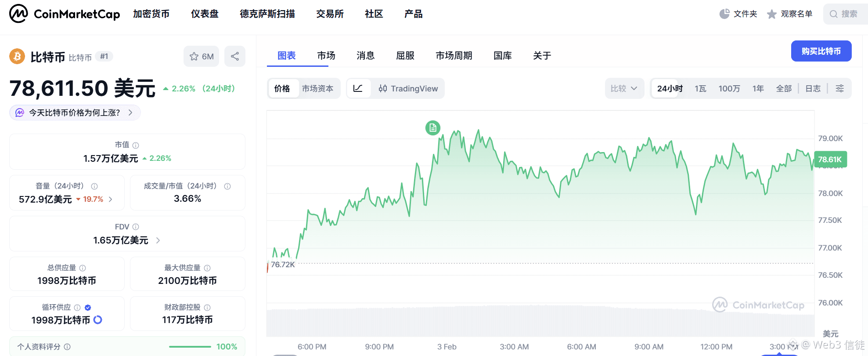Click the AI icon in 今天比特币价格为何上涨
This screenshot has width=868, height=356.
[x=20, y=113]
